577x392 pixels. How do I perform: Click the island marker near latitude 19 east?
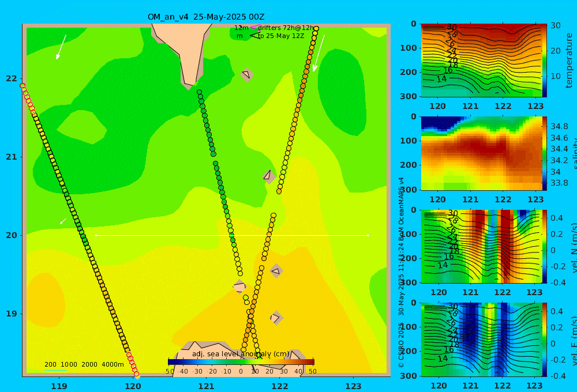point(276,318)
